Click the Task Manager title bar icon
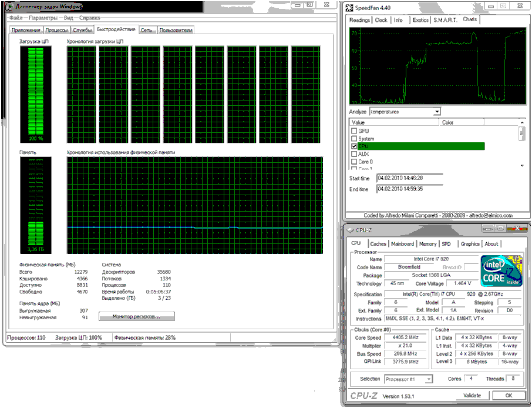This screenshot has width=532, height=408. (10, 6)
